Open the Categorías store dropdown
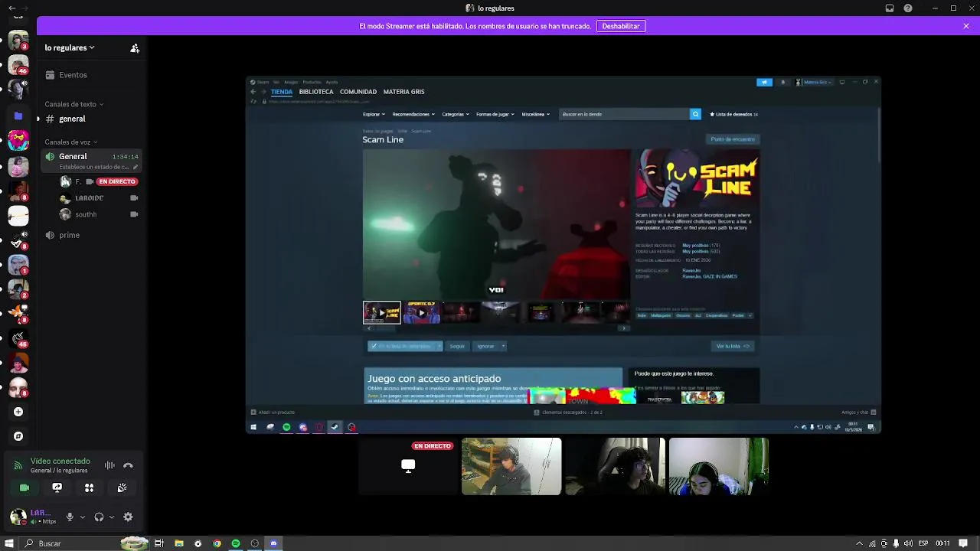The height and width of the screenshot is (551, 980). pos(456,114)
